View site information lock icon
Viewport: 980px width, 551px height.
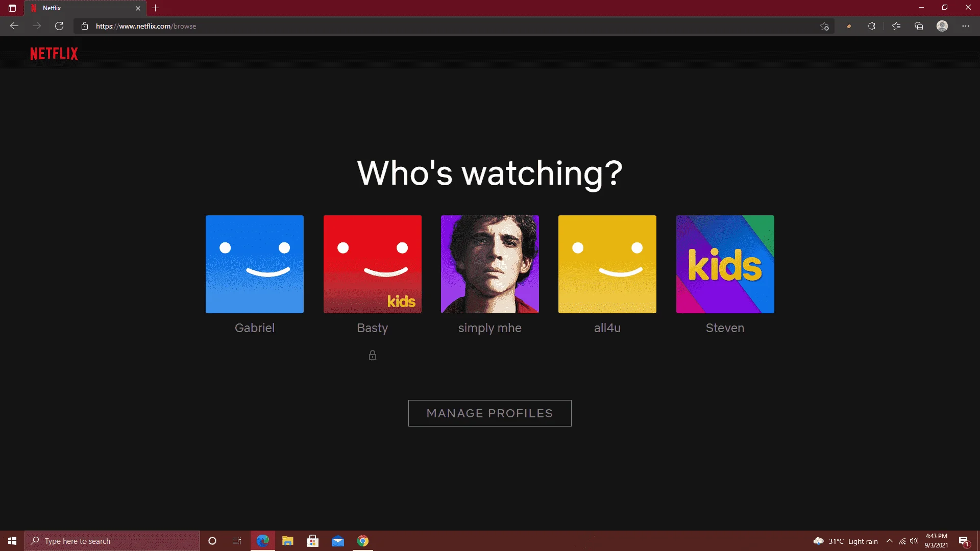85,26
